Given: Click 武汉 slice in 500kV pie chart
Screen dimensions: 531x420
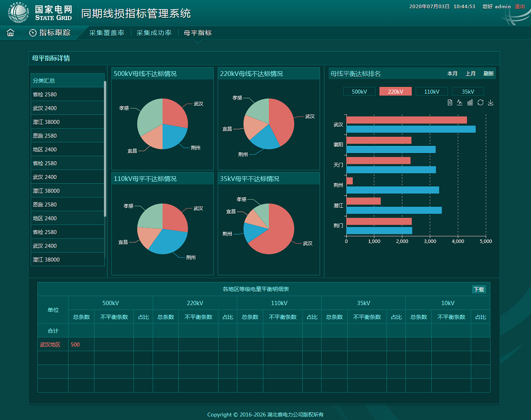Looking at the screenshot, I should [x=174, y=113].
